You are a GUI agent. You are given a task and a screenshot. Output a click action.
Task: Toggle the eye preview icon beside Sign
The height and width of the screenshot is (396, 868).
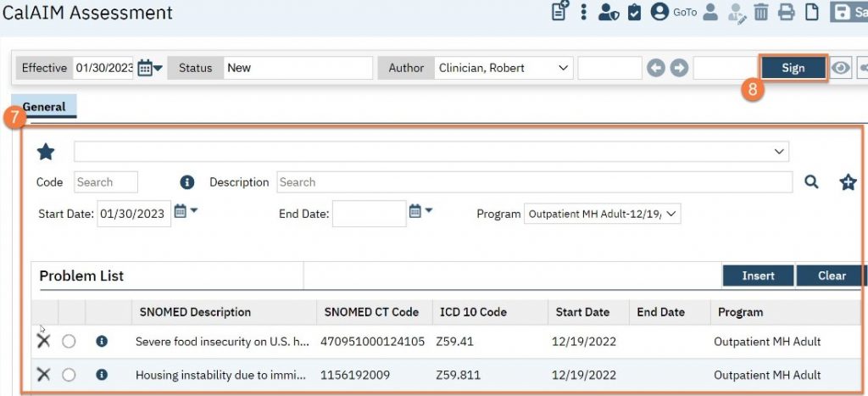(x=840, y=68)
